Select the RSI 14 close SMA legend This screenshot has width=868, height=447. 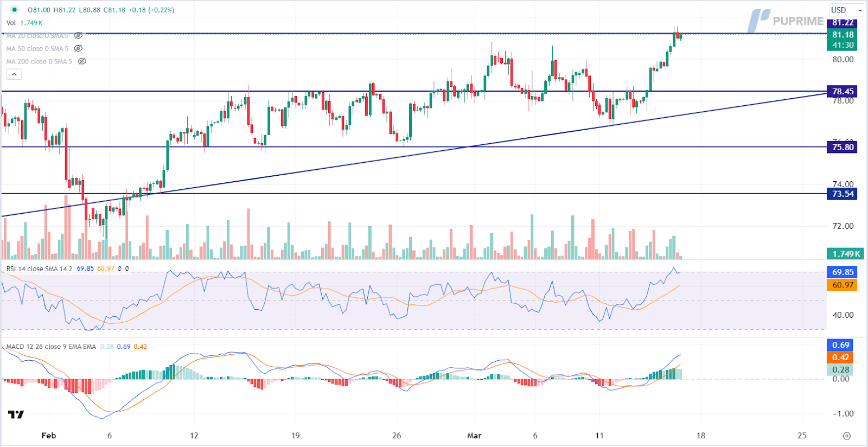point(39,269)
